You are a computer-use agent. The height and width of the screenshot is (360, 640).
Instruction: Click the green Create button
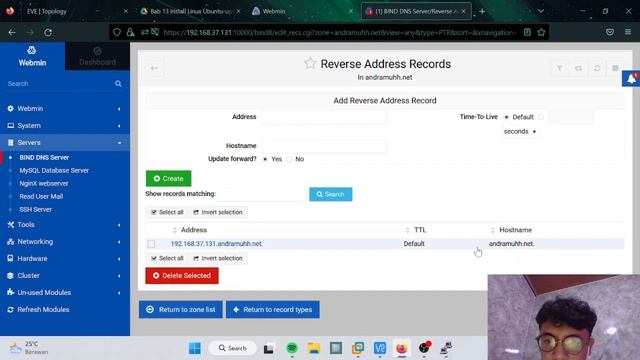click(x=168, y=179)
